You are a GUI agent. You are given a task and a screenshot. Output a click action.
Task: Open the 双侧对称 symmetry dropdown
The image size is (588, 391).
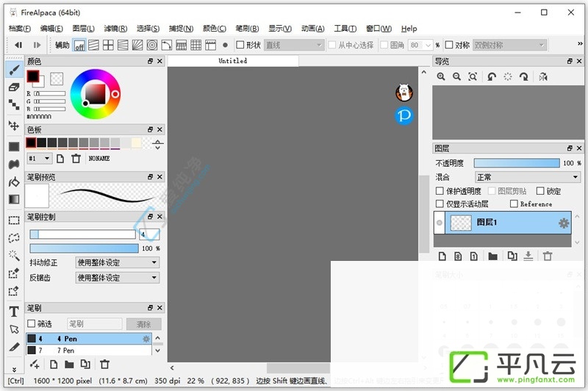click(509, 45)
